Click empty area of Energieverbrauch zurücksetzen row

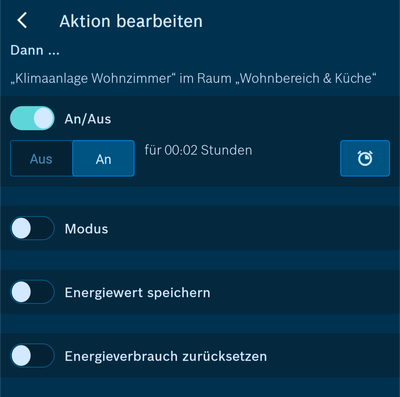click(333, 356)
